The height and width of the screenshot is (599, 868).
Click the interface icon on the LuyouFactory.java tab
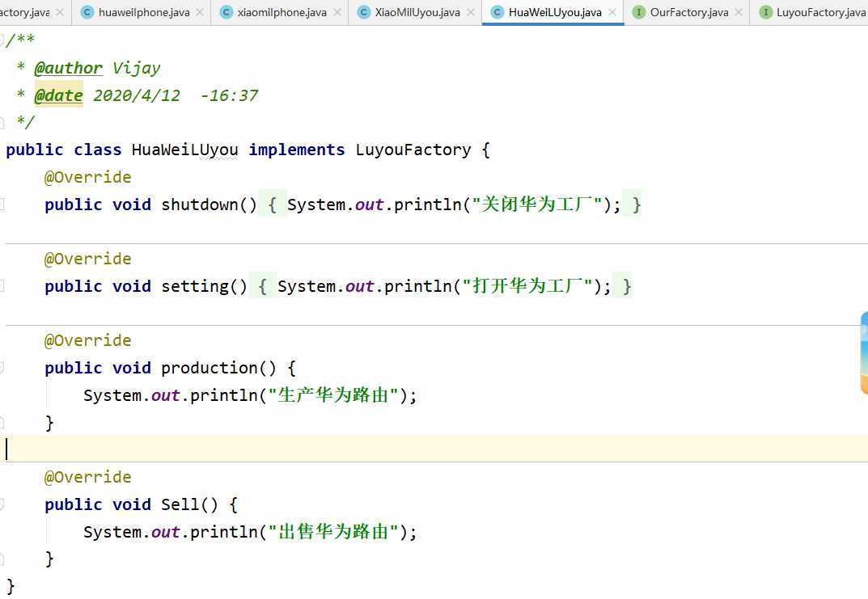pyautogui.click(x=765, y=12)
